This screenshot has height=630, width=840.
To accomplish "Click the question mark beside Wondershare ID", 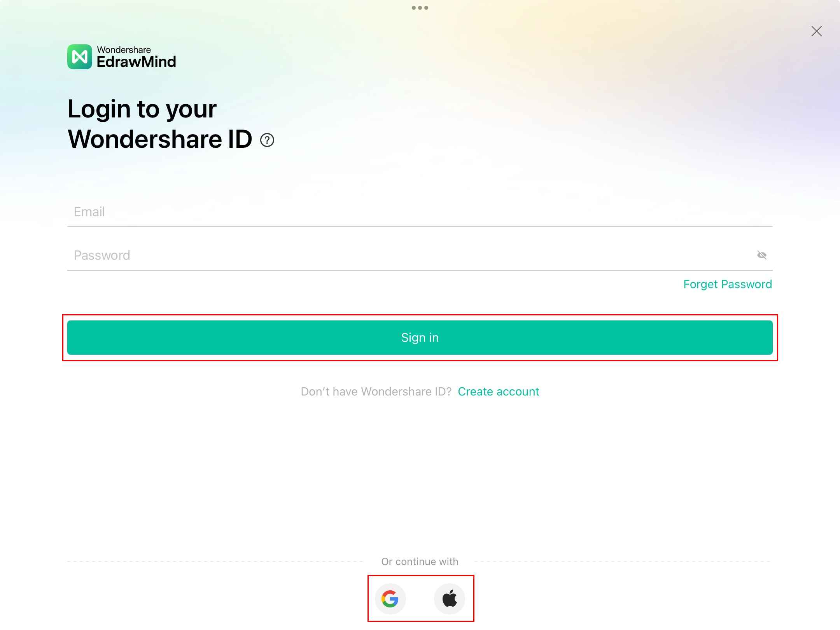I will point(267,140).
